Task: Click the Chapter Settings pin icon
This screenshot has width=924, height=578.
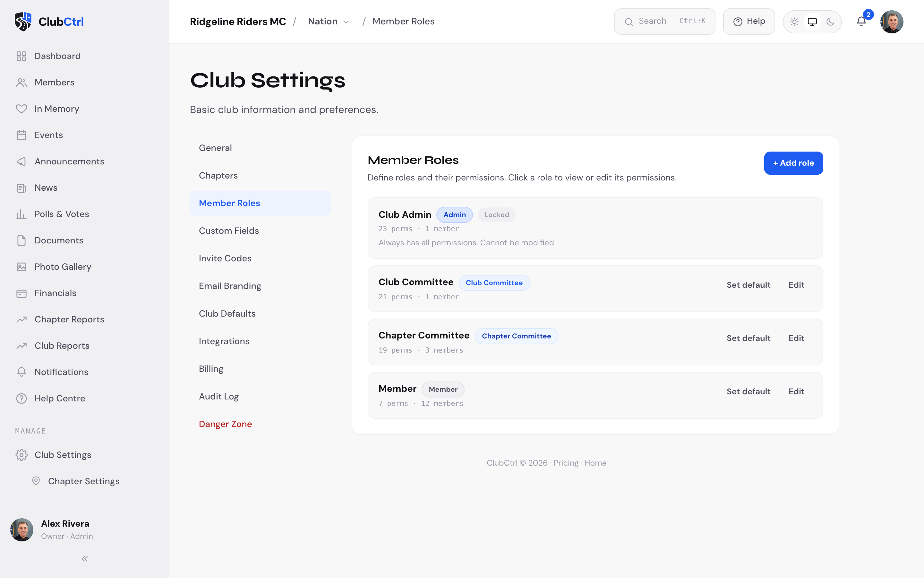Action: click(x=36, y=481)
